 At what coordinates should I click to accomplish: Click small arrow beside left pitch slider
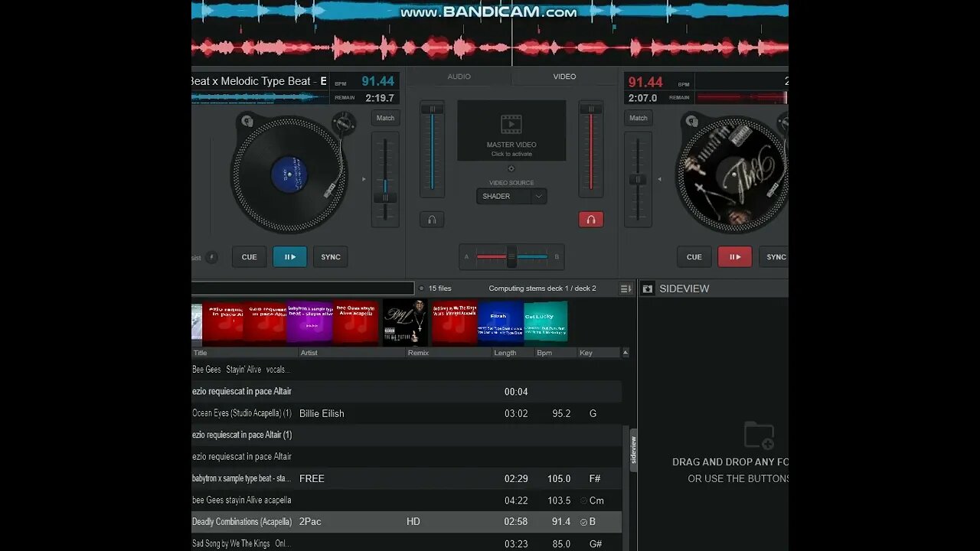pos(364,179)
